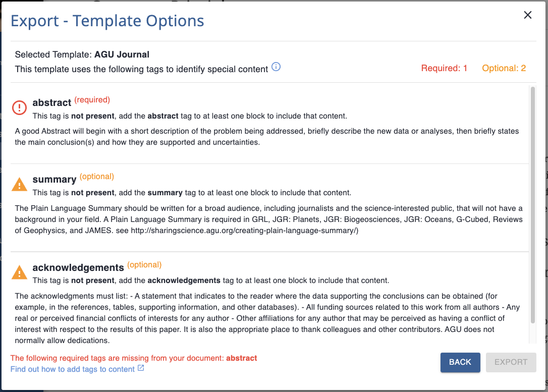Select the acknowledgements tag heading
This screenshot has height=392, width=548.
78,268
